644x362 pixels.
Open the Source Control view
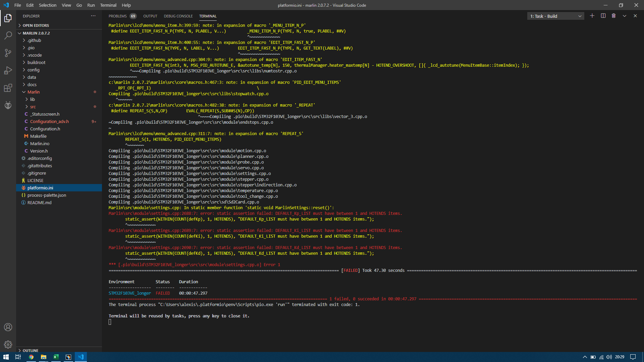click(8, 53)
